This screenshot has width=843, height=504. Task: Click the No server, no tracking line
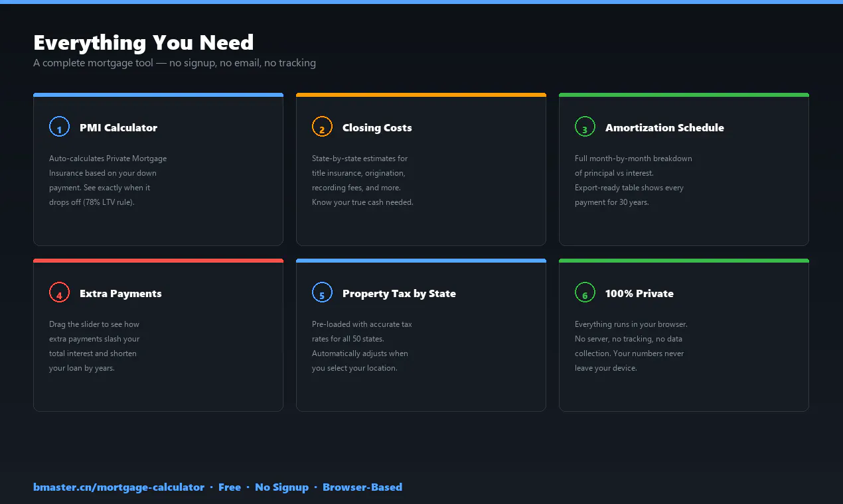coord(629,339)
